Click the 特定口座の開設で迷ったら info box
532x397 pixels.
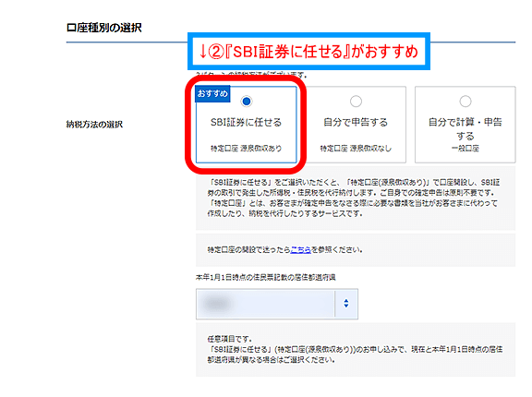[x=356, y=250]
